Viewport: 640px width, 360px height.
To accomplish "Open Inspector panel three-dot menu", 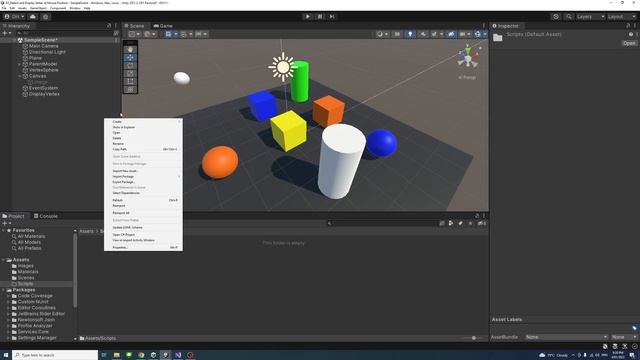I will [635, 26].
